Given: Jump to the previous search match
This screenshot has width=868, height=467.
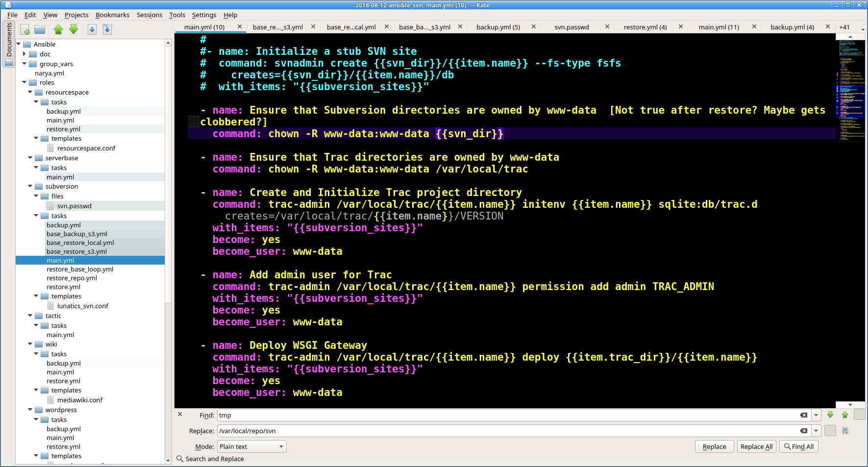Looking at the screenshot, I should pyautogui.click(x=845, y=415).
